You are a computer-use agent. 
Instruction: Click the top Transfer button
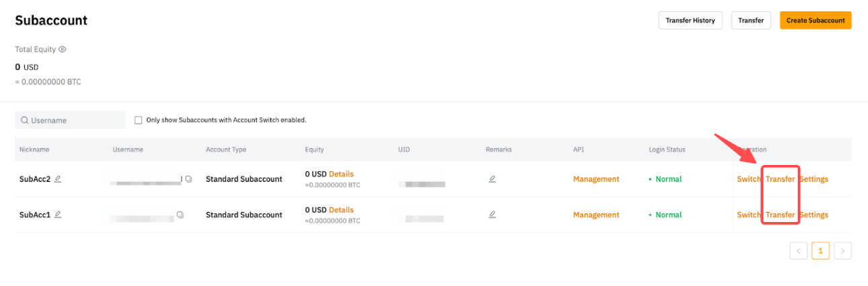click(750, 20)
